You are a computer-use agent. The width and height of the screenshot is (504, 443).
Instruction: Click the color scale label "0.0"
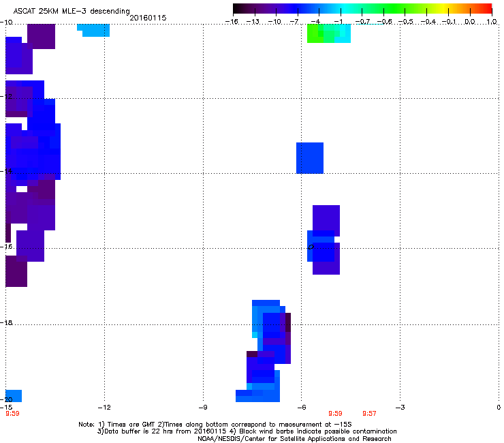pos(470,22)
